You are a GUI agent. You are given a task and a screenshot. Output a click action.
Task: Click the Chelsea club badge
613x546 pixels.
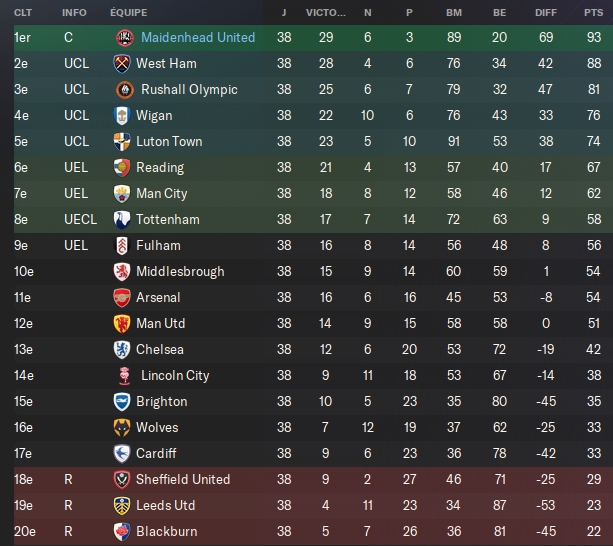tap(122, 349)
